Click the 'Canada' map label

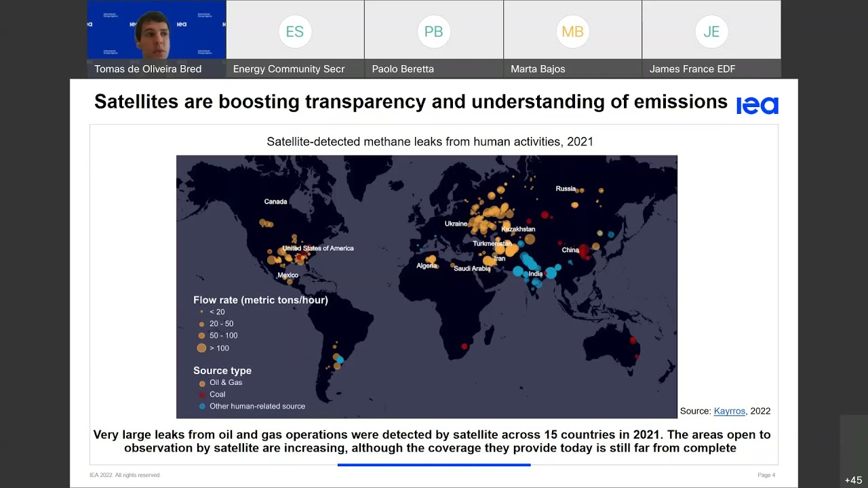pos(275,201)
